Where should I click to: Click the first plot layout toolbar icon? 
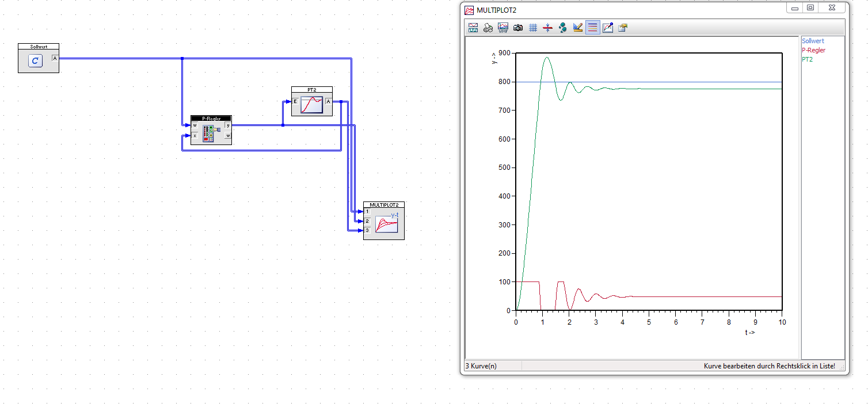point(473,27)
